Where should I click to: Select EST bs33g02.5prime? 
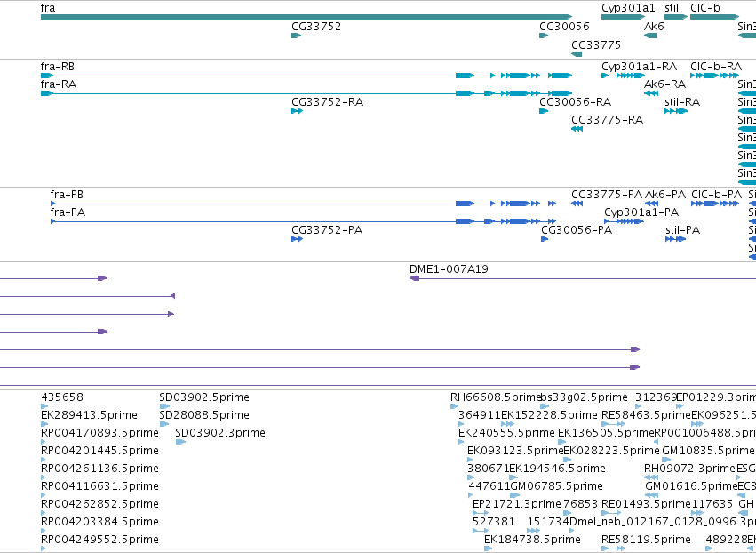pos(545,406)
